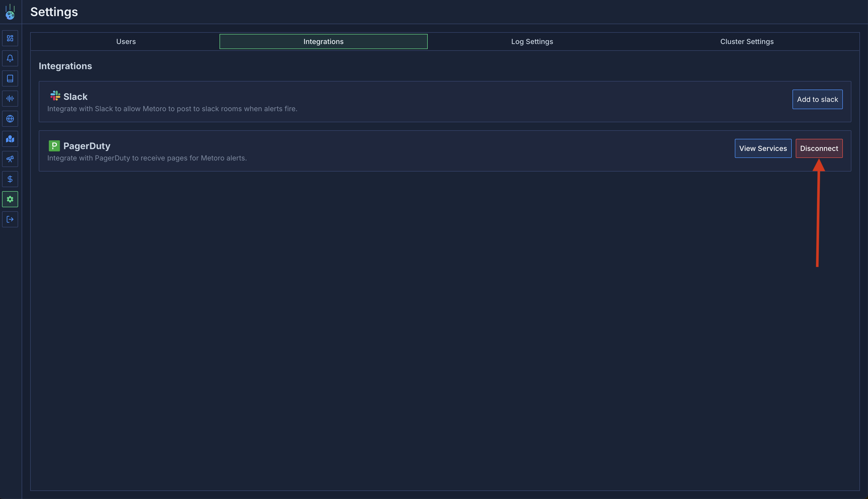The image size is (868, 499).
Task: Click the logout icon at sidebar bottom
Action: [x=10, y=219]
